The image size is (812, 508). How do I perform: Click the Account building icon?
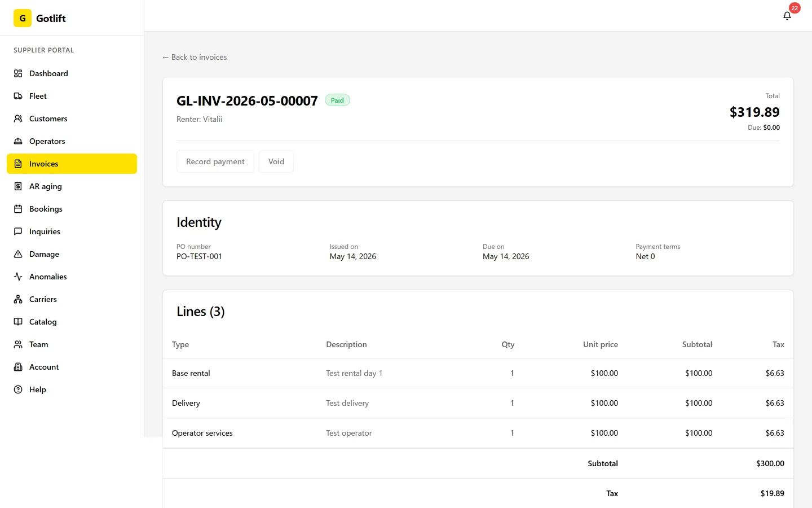(18, 367)
